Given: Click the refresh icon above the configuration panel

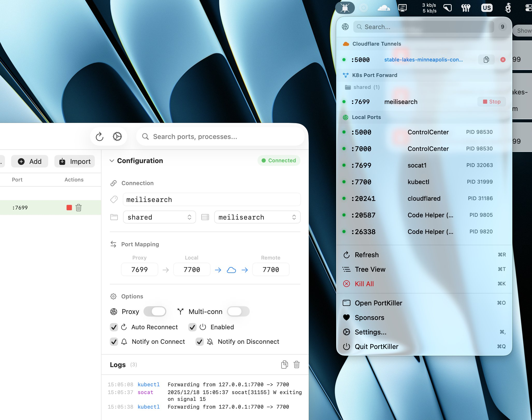Looking at the screenshot, I should pos(99,136).
